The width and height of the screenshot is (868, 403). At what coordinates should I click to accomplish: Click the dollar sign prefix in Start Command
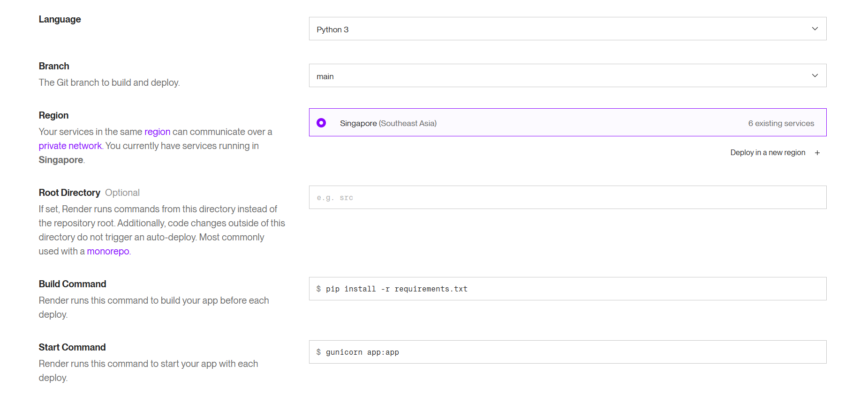[x=318, y=352]
